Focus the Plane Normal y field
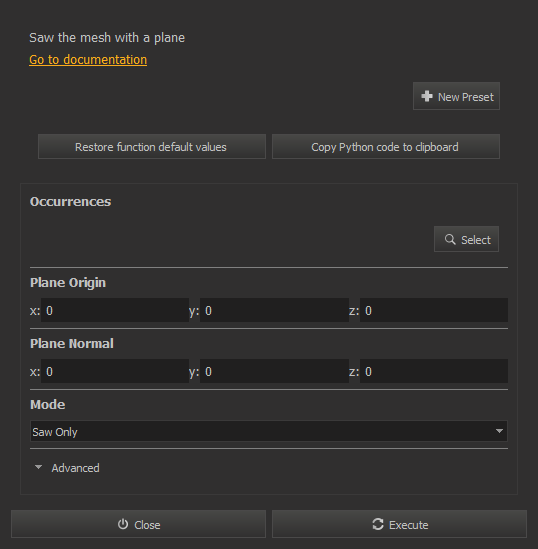 [x=274, y=371]
